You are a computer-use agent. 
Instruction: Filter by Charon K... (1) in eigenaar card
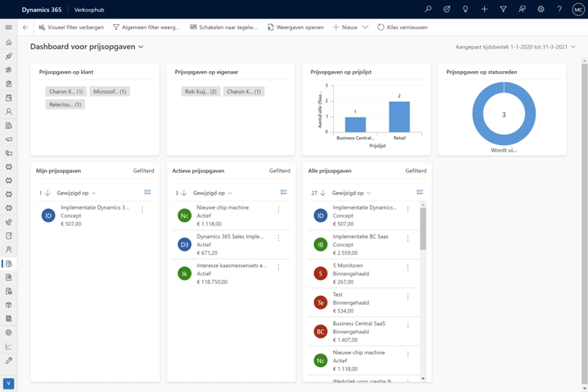(244, 91)
